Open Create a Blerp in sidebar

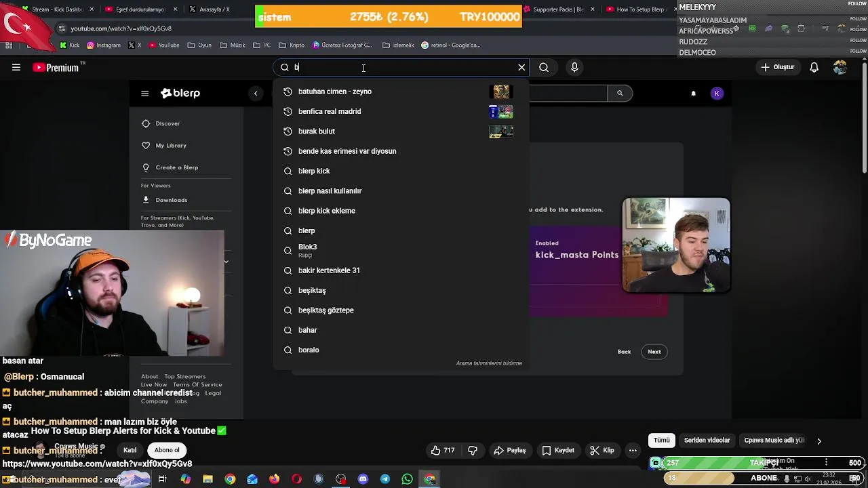point(170,167)
